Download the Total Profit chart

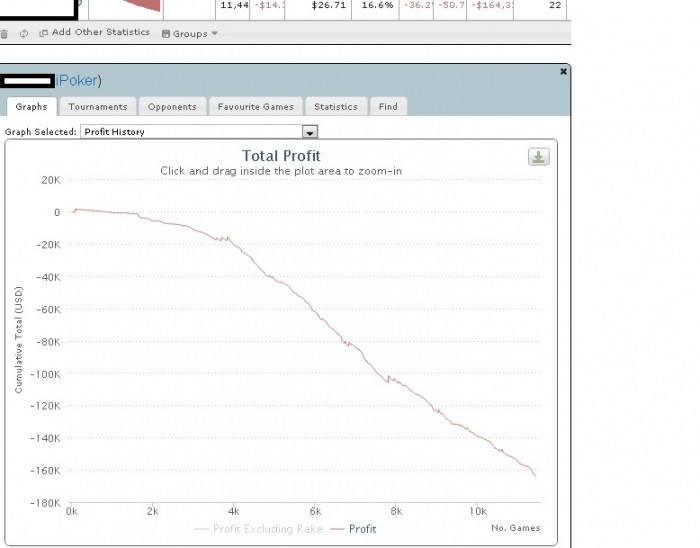[x=539, y=157]
